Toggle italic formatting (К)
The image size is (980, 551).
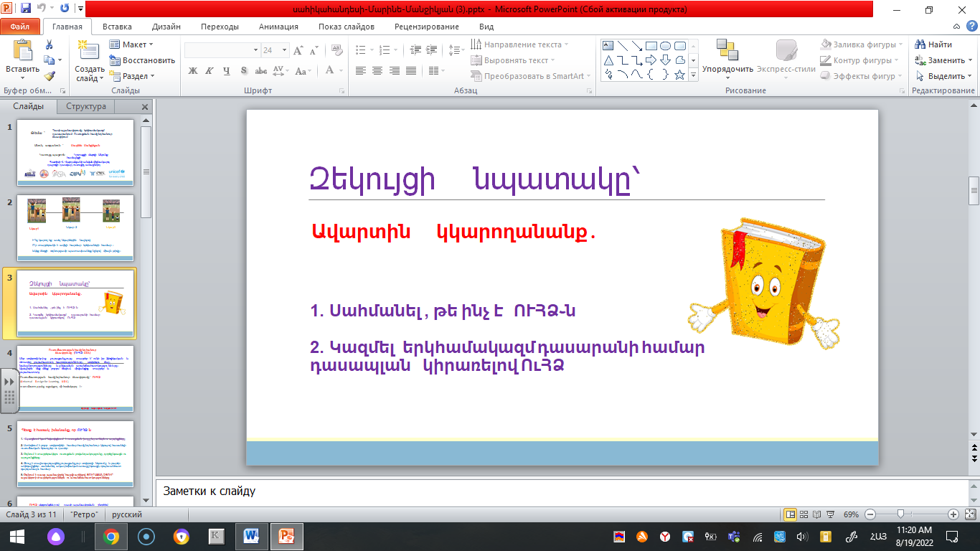tap(209, 70)
